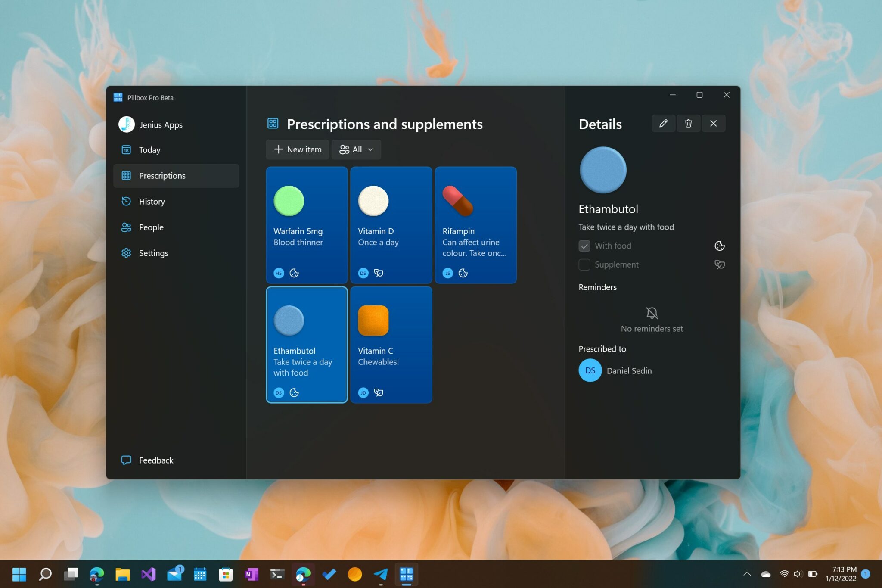Click the leaf icon on the Vitamin C card

(x=379, y=392)
